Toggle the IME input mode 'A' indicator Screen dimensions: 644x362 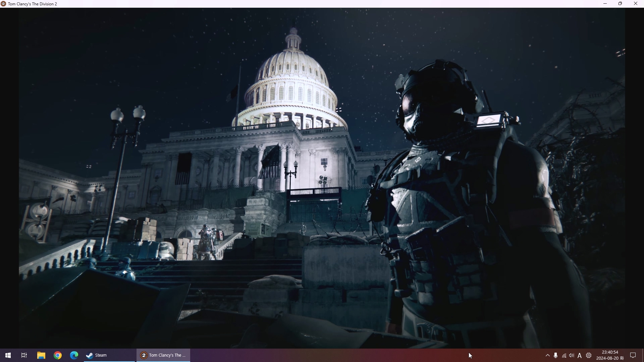click(x=580, y=356)
